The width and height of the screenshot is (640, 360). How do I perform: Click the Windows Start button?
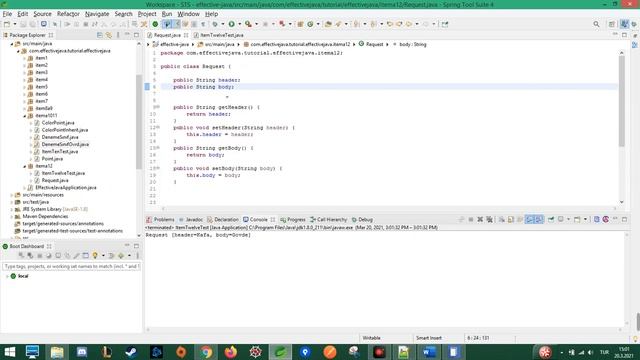pos(9,351)
